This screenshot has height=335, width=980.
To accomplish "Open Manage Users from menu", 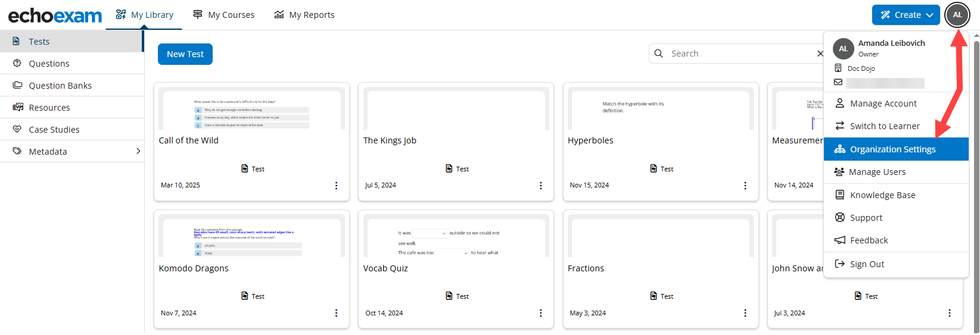I will (x=877, y=172).
